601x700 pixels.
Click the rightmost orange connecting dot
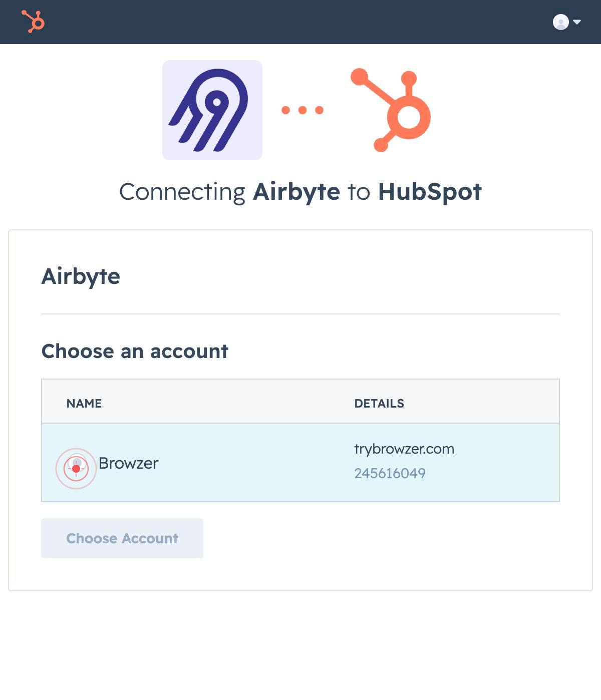(x=319, y=110)
